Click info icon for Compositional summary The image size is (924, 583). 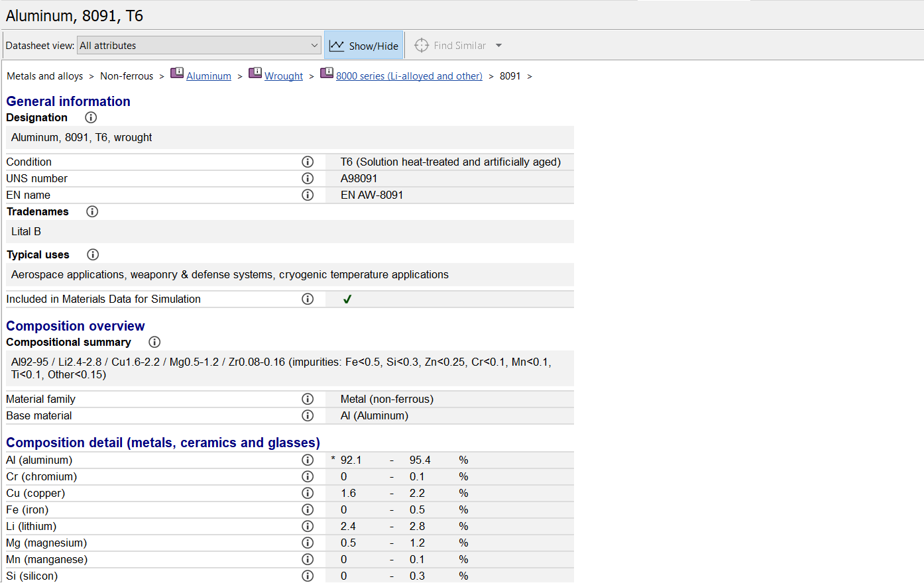tap(154, 342)
